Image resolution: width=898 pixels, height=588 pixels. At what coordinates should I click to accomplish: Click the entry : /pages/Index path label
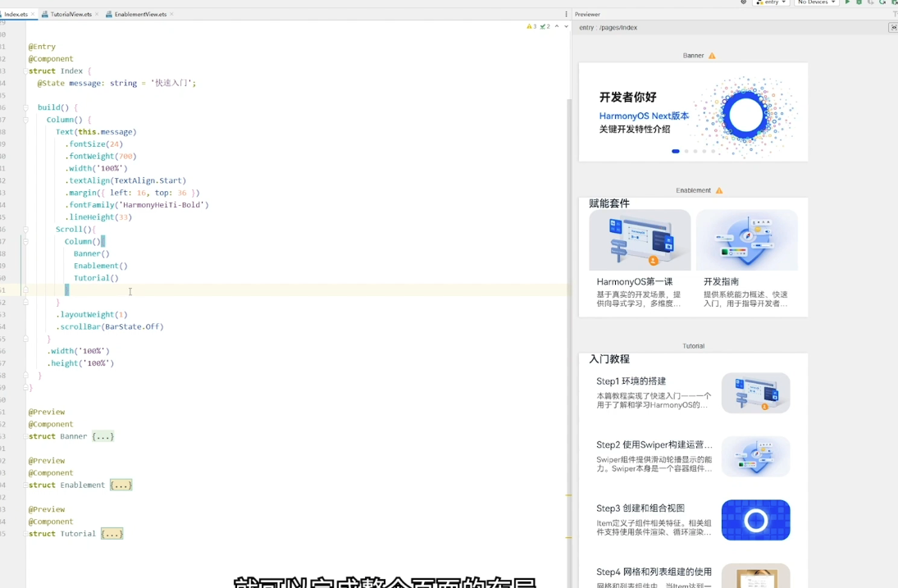609,28
